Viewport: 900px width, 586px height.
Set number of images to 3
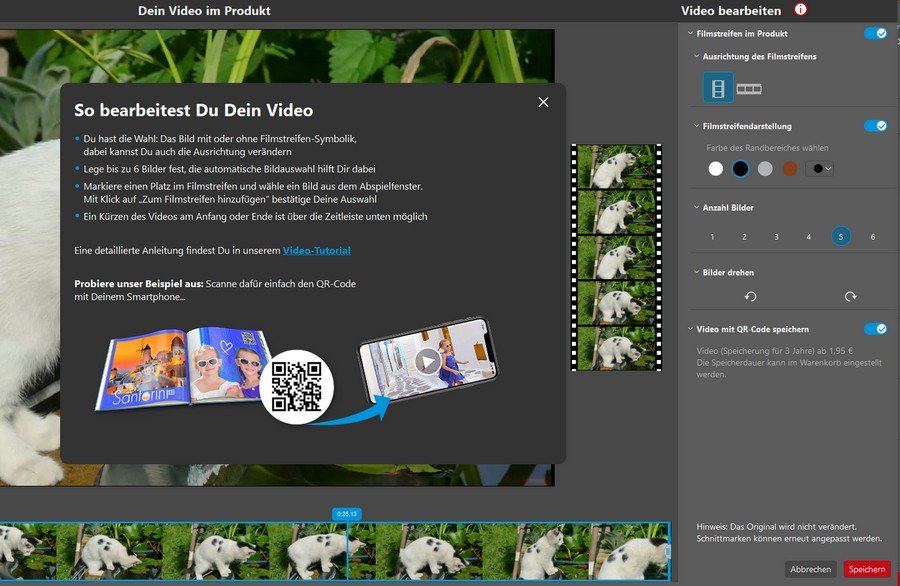tap(776, 237)
